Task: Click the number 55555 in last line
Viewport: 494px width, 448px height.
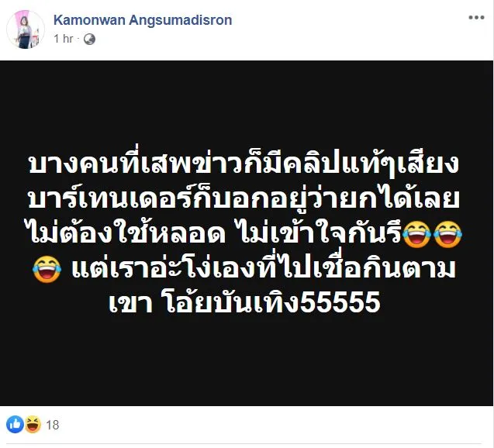Action: point(340,302)
